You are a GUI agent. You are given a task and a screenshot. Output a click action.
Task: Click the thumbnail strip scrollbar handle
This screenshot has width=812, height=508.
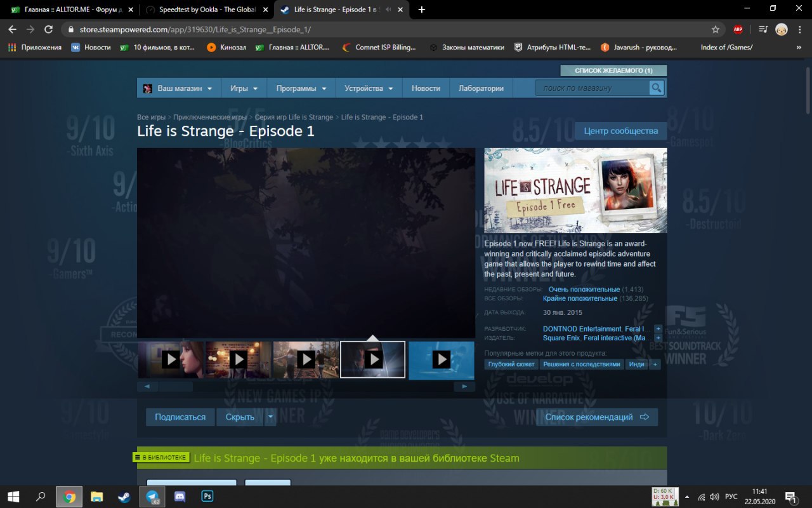click(175, 386)
